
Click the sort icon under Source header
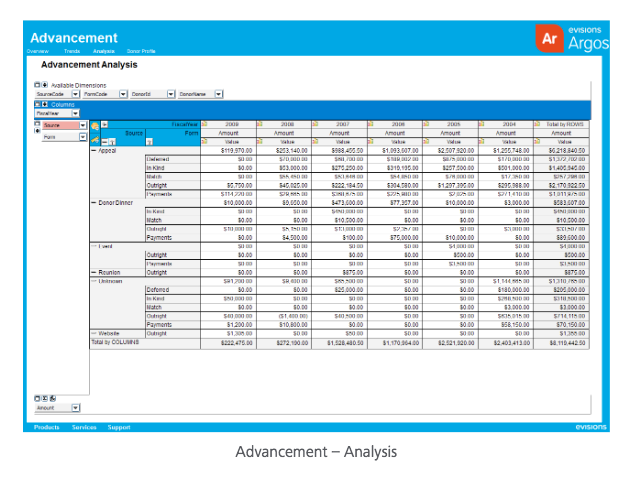coord(112,142)
